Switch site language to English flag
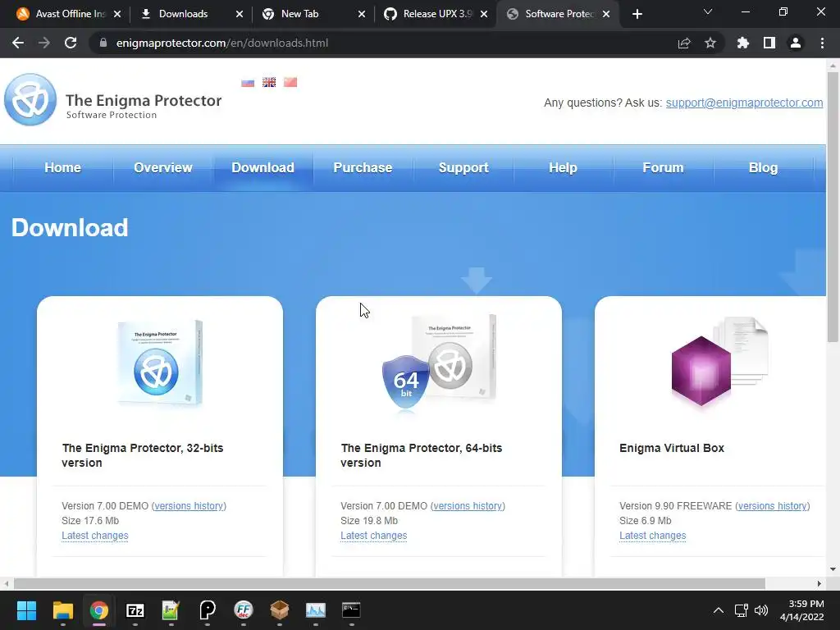Viewport: 840px width, 630px height. (x=269, y=83)
